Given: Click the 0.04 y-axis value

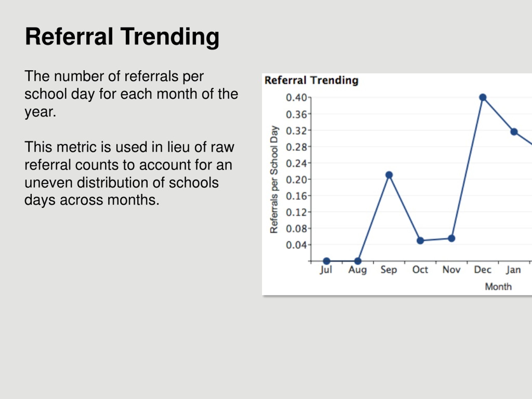Looking at the screenshot, I should click(297, 245).
